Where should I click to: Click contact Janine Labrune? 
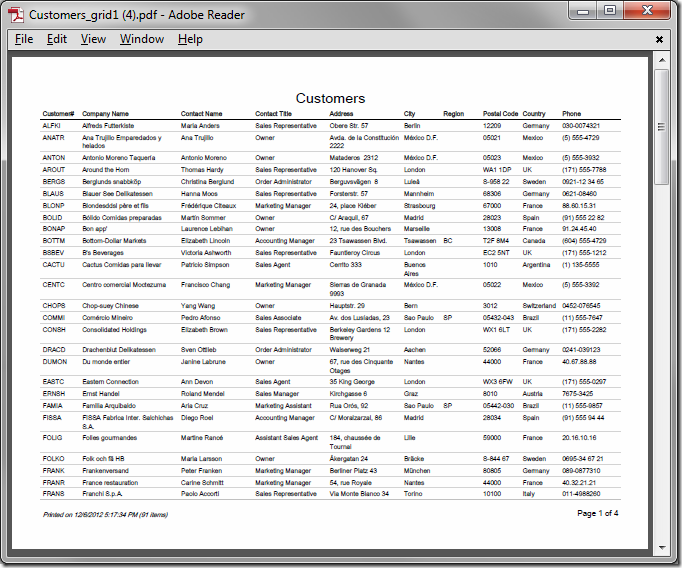[x=203, y=362]
